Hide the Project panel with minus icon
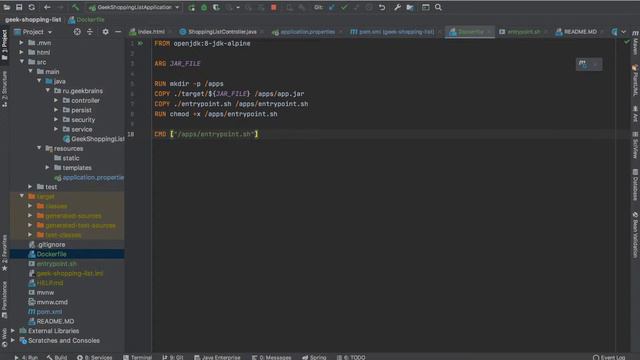Image resolution: width=640 pixels, height=360 pixels. point(118,32)
